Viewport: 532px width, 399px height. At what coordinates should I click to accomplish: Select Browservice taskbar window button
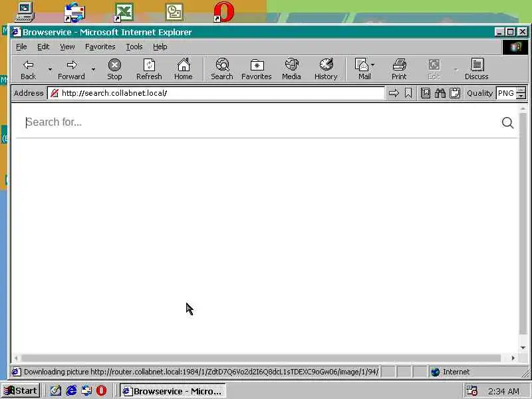click(172, 391)
